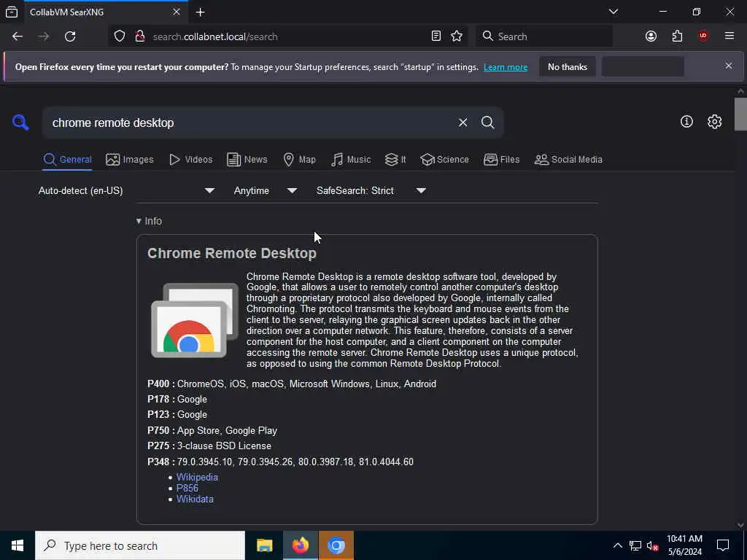This screenshot has height=560, width=747.
Task: Open the Windows notification center
Action: tap(723, 545)
